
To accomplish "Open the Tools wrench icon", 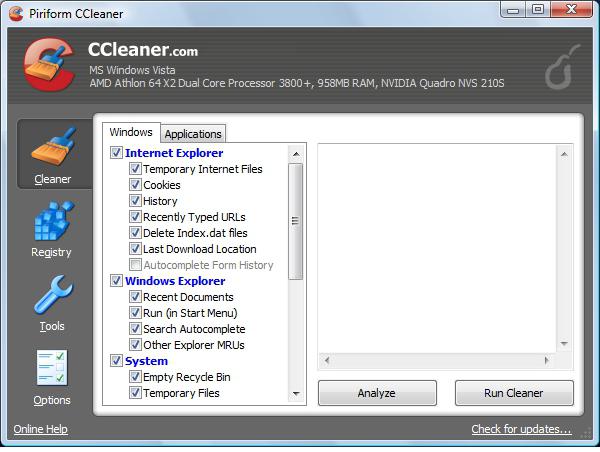I will [x=53, y=294].
